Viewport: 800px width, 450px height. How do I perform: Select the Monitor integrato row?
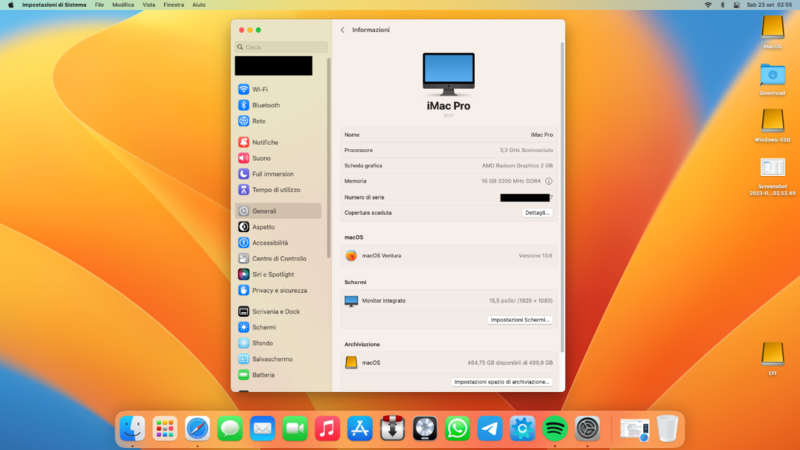coord(448,301)
